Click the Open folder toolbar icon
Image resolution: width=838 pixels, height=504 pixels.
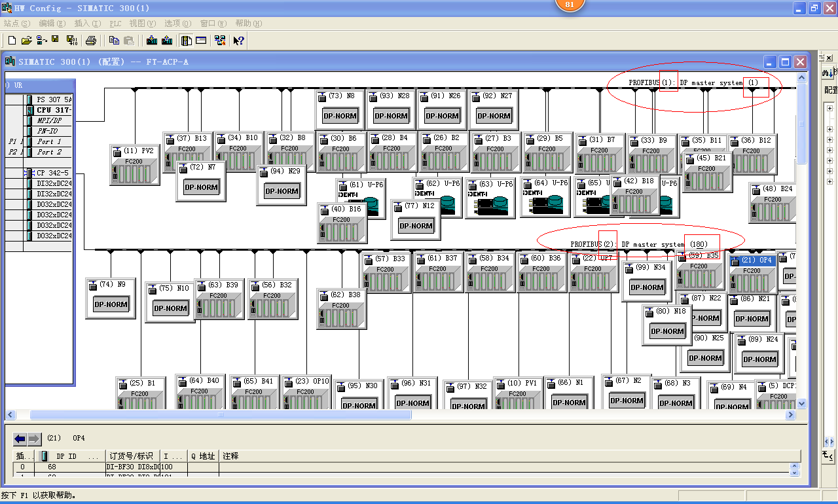pyautogui.click(x=27, y=41)
